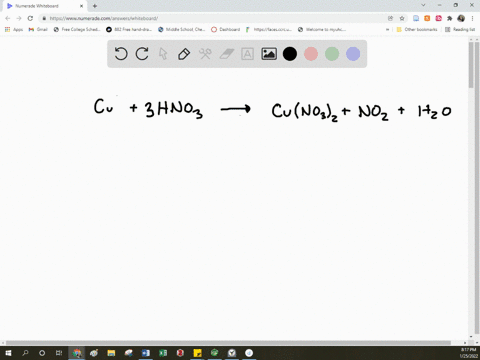480x360 pixels.
Task: Undo the last whiteboard stroke
Action: 121,54
